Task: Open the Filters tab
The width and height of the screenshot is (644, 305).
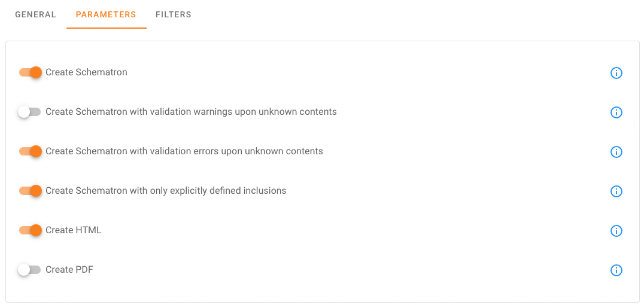Action: click(x=174, y=14)
